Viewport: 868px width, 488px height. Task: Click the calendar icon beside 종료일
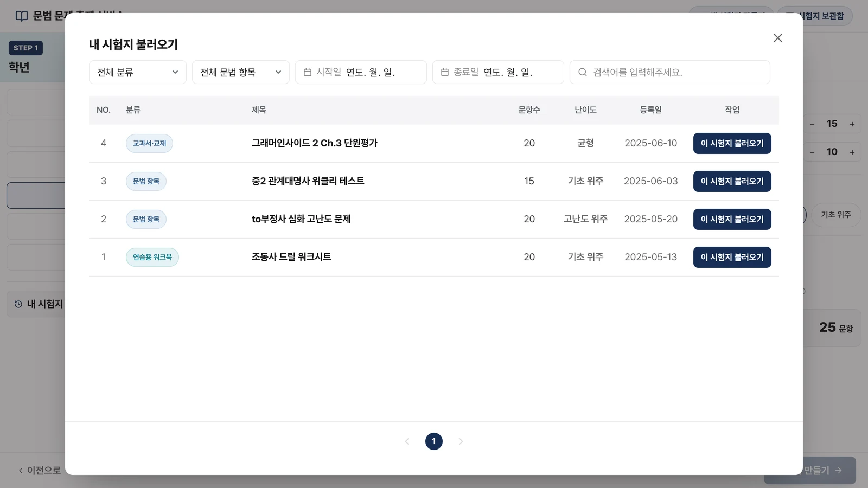445,72
